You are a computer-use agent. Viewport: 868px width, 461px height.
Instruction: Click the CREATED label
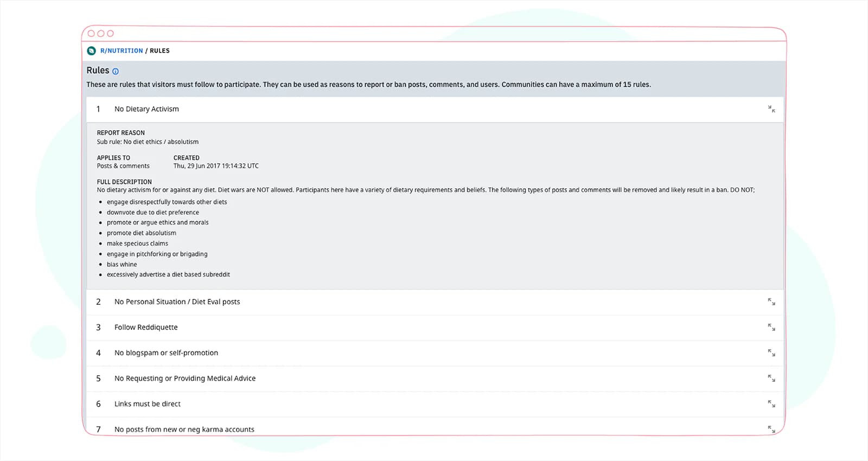[x=187, y=158]
